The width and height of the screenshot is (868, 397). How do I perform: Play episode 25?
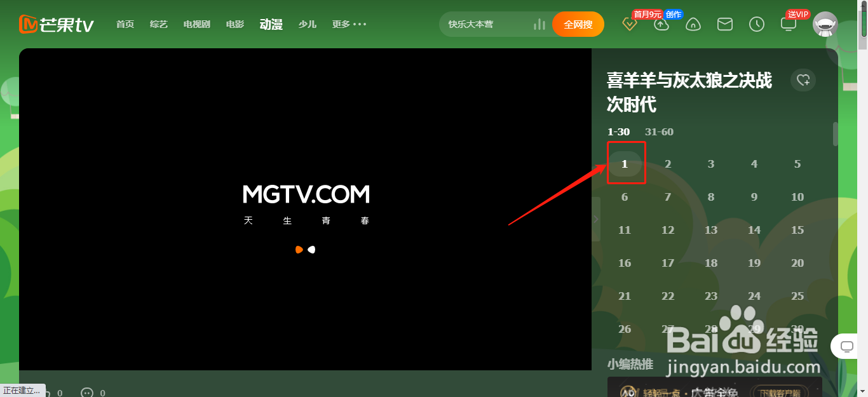[x=797, y=296]
